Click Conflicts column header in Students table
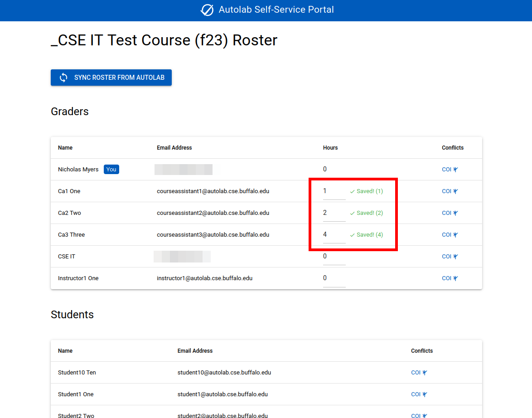 [x=422, y=351]
